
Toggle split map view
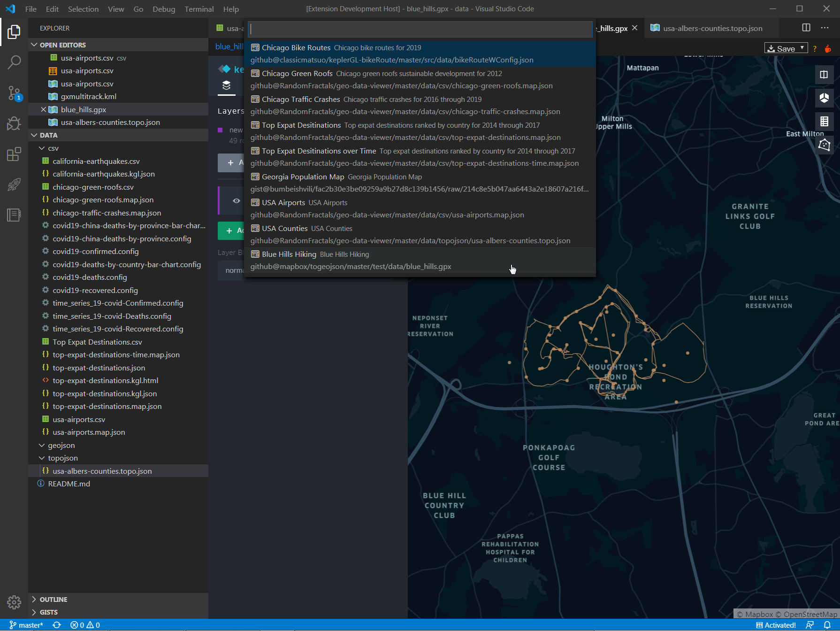(824, 75)
